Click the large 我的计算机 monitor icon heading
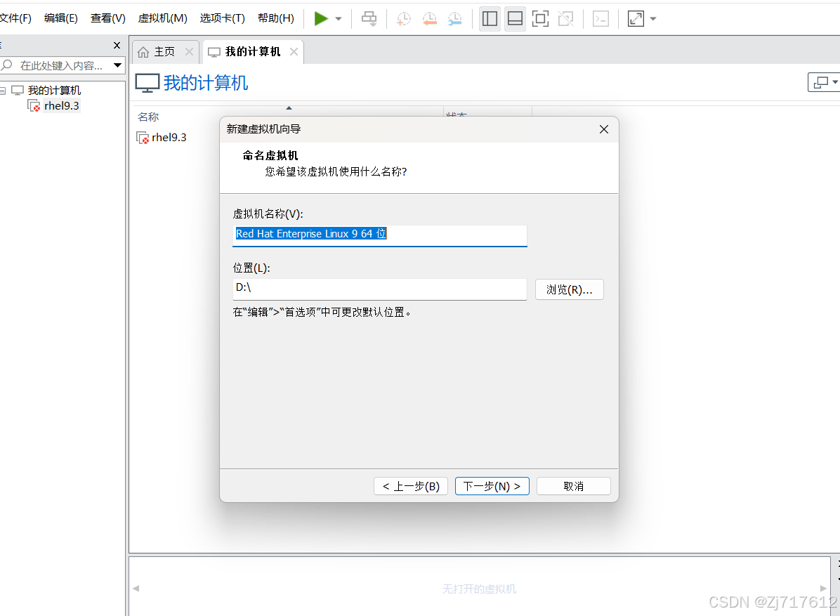 (147, 83)
